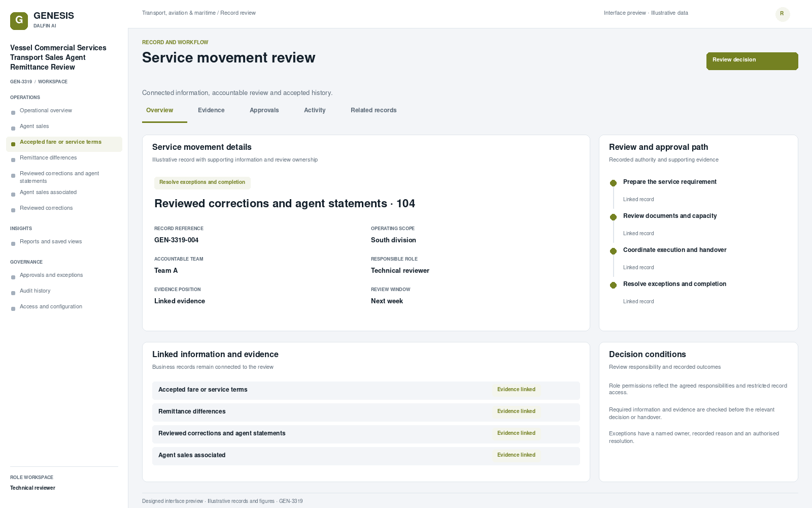This screenshot has width=812, height=508.
Task: Select the Related records tab
Action: click(374, 110)
